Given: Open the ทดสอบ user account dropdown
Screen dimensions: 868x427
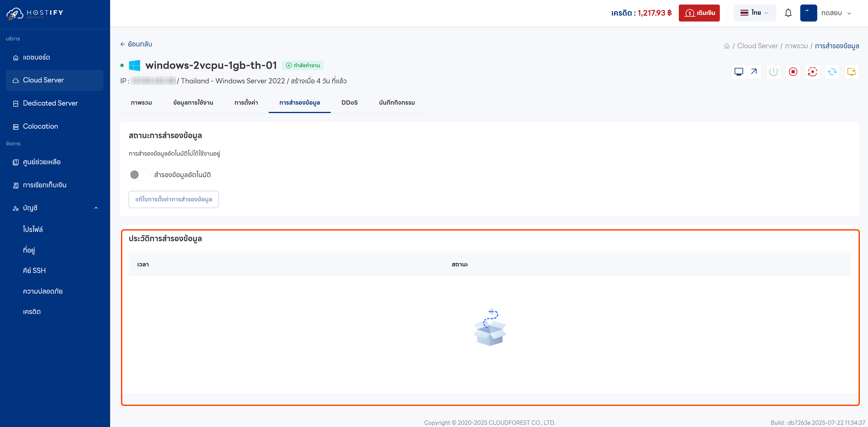Looking at the screenshot, I should tap(836, 13).
